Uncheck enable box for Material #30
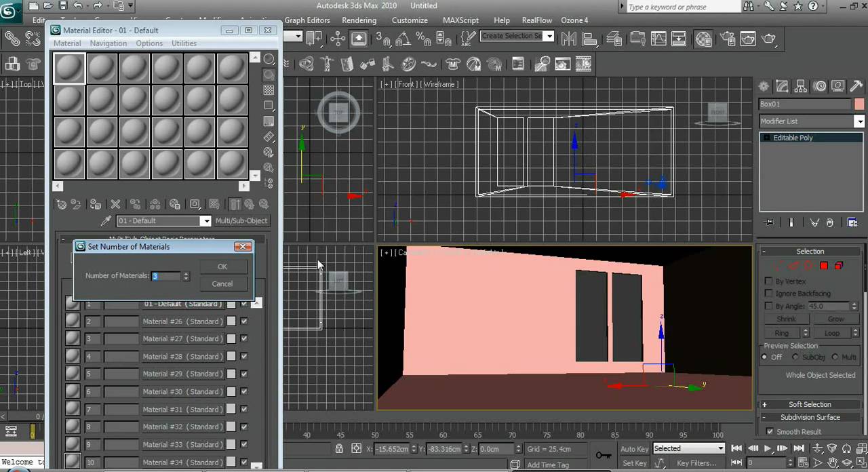Screen dimensions: 868x472 pos(244,391)
